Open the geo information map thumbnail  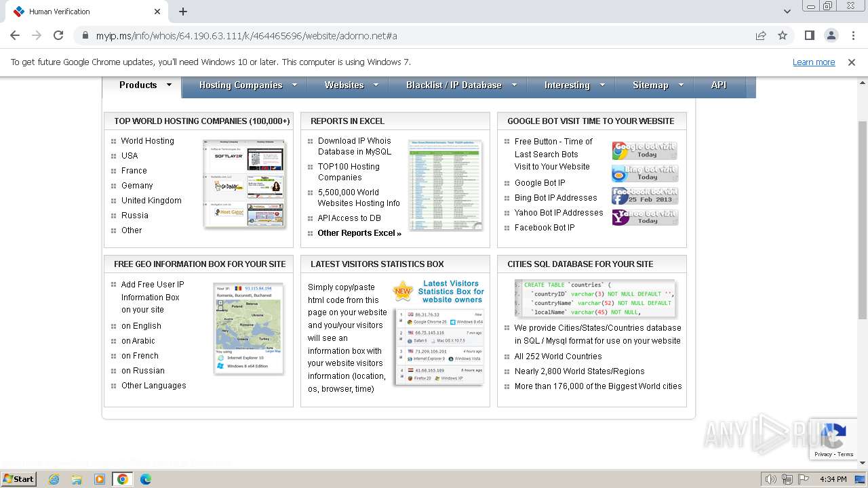tap(248, 328)
